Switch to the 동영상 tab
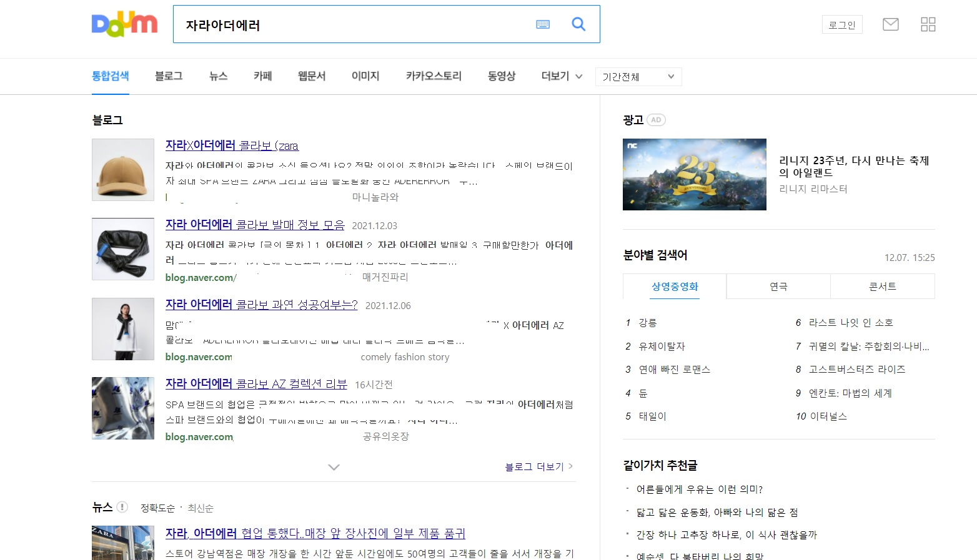 [x=502, y=76]
